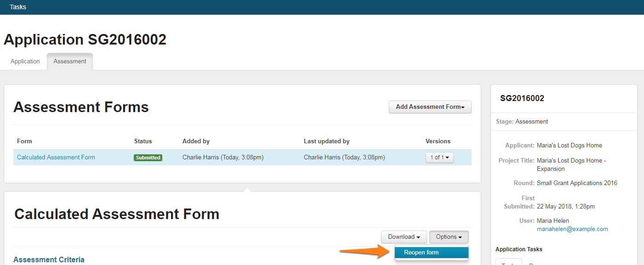Switch to the Application tab
This screenshot has width=644, height=265.
(25, 61)
